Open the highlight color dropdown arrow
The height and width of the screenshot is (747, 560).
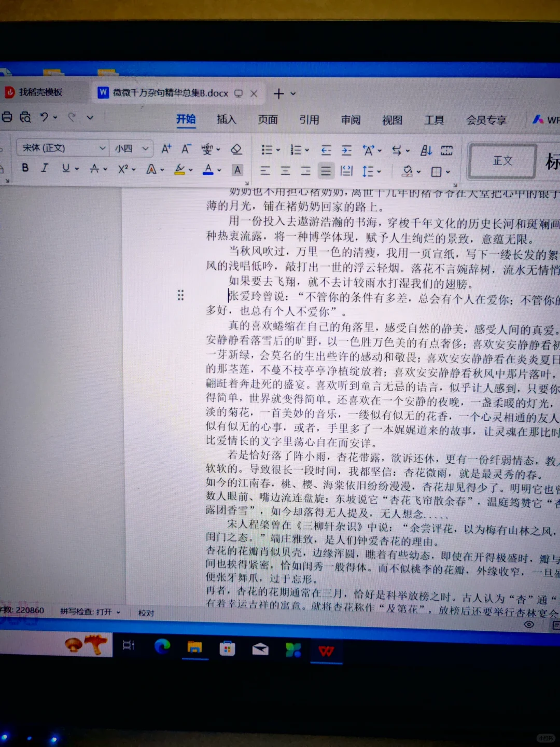pos(190,170)
